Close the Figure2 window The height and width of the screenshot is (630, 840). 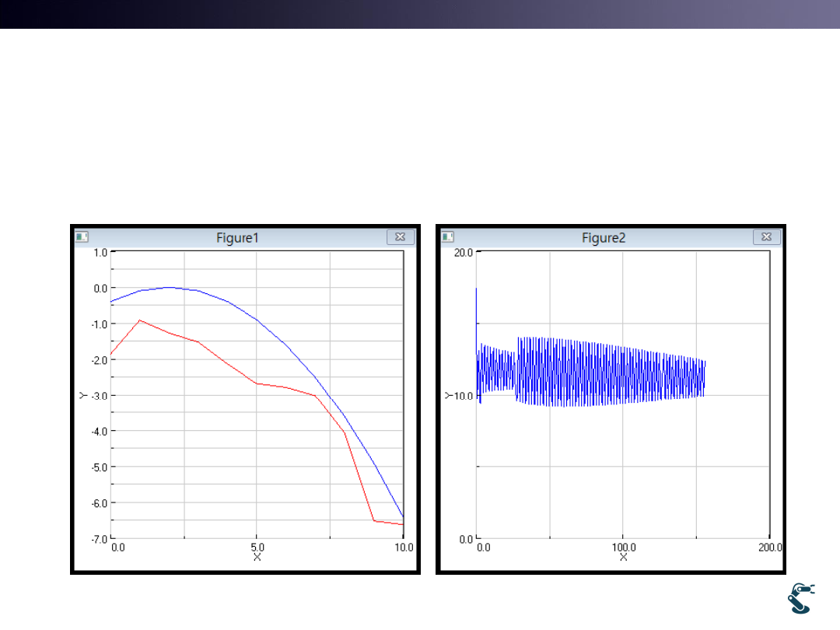[x=765, y=237]
